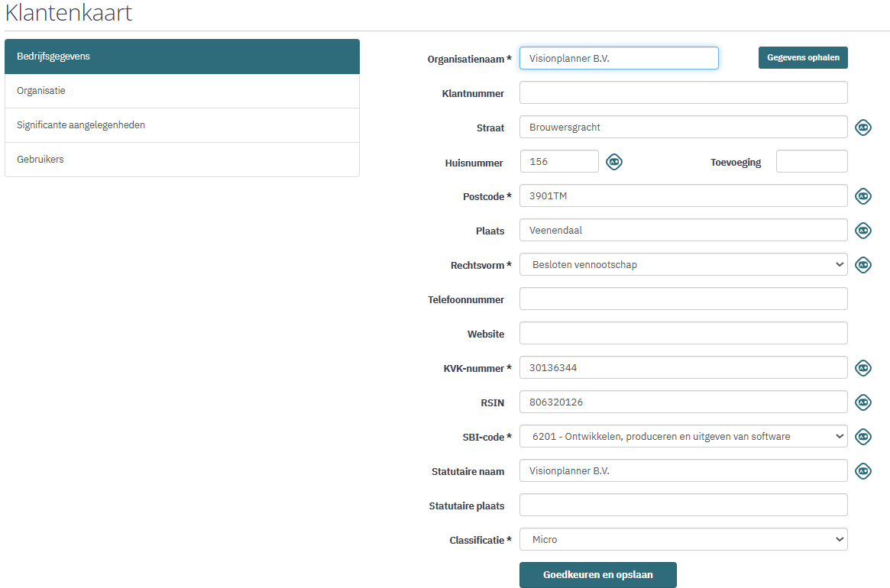890x588 pixels.
Task: Click the KVK-nummer field with 30136344
Action: pyautogui.click(x=684, y=367)
